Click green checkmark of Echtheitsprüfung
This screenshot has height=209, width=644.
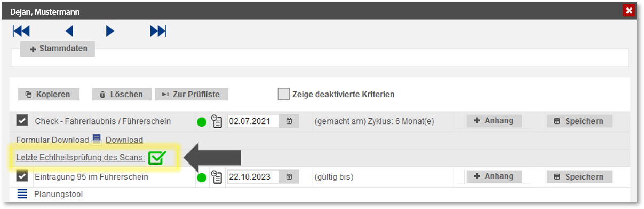(157, 158)
